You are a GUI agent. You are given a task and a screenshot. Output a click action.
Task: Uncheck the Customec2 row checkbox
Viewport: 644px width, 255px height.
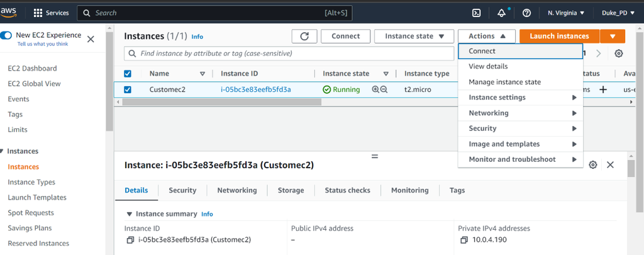[128, 89]
